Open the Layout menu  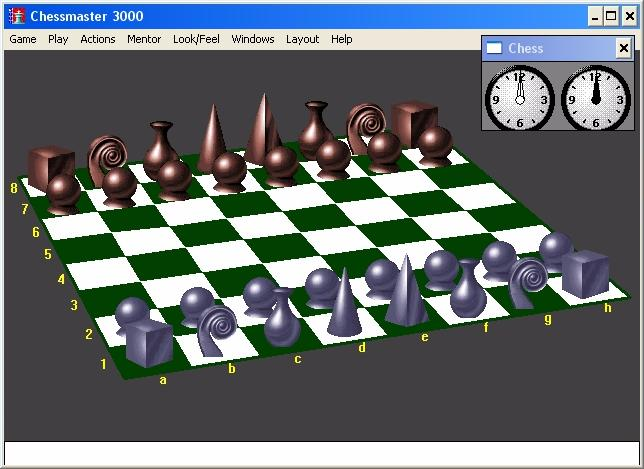point(302,39)
